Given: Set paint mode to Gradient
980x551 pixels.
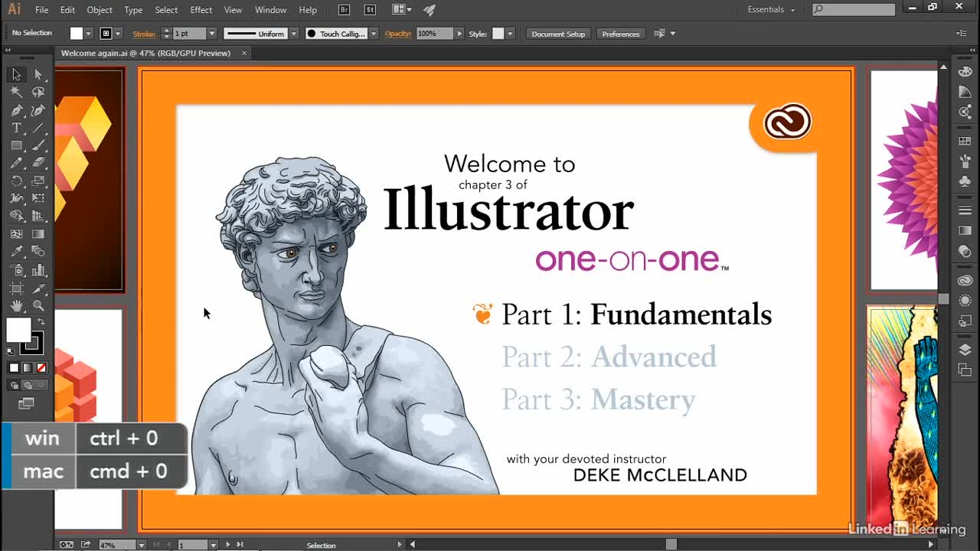Looking at the screenshot, I should point(28,368).
